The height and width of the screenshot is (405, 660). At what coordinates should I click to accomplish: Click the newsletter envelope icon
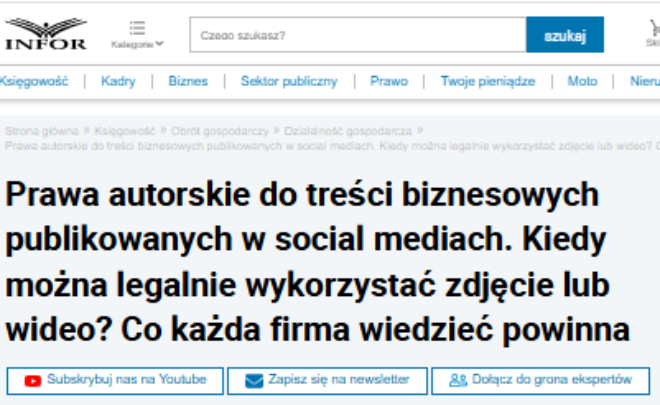(253, 380)
